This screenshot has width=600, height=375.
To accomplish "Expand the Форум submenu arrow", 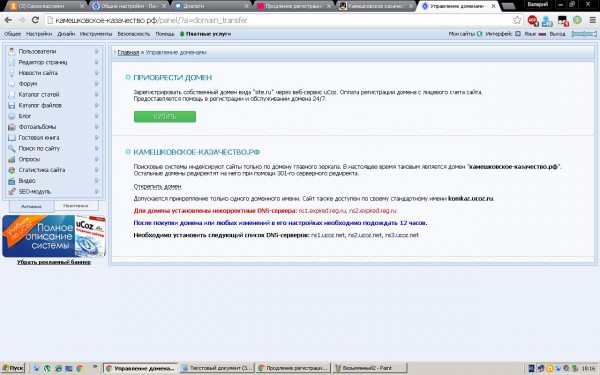I will click(96, 83).
